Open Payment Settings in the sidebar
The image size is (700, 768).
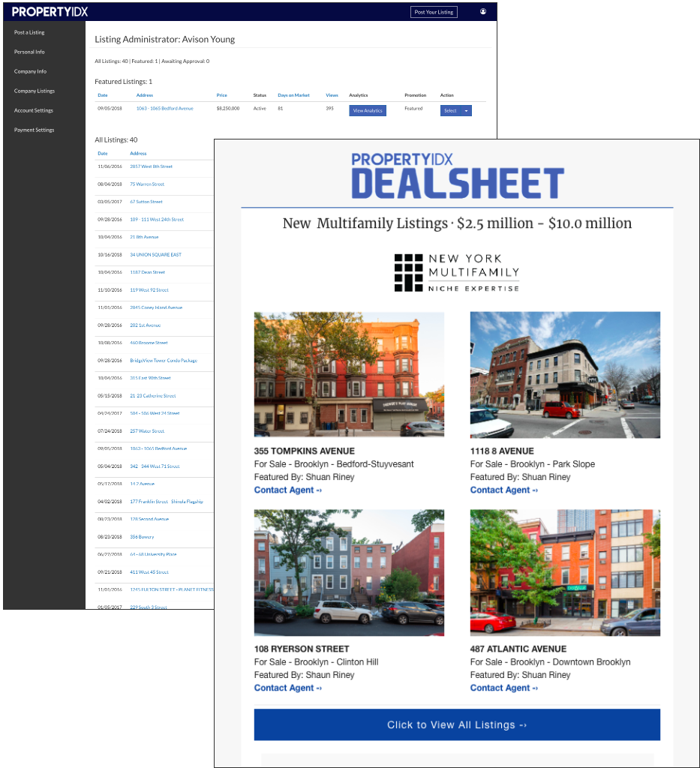[x=35, y=130]
